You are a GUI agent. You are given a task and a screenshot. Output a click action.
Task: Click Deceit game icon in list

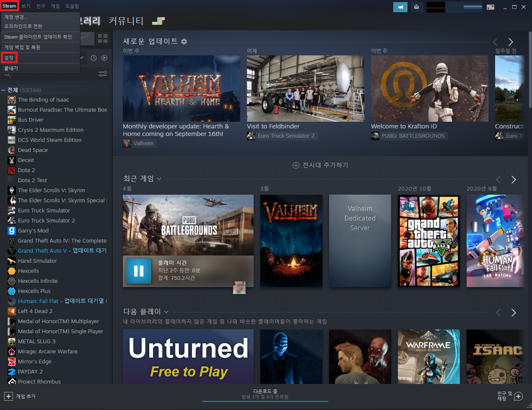pyautogui.click(x=12, y=160)
